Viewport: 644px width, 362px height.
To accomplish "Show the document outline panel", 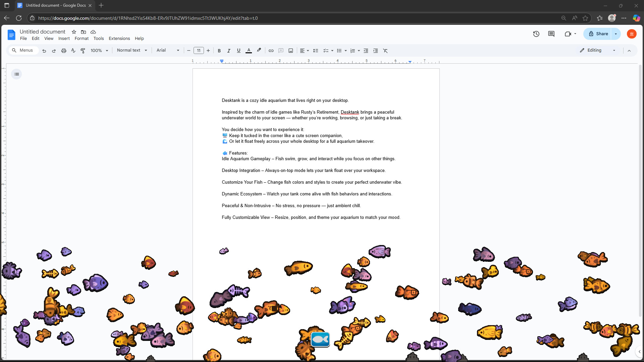I will (16, 74).
